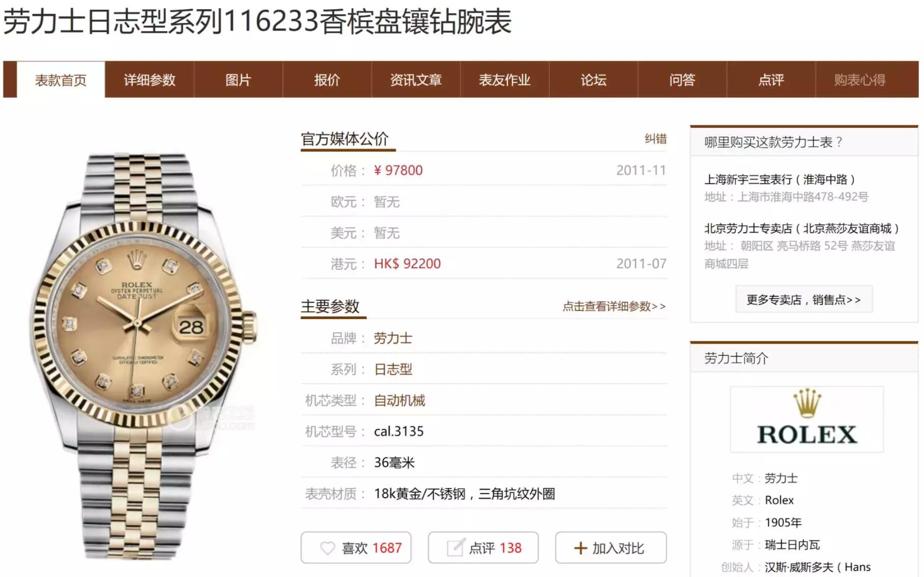Click the plus icon on 加入对比
924x577 pixels.
pos(581,548)
